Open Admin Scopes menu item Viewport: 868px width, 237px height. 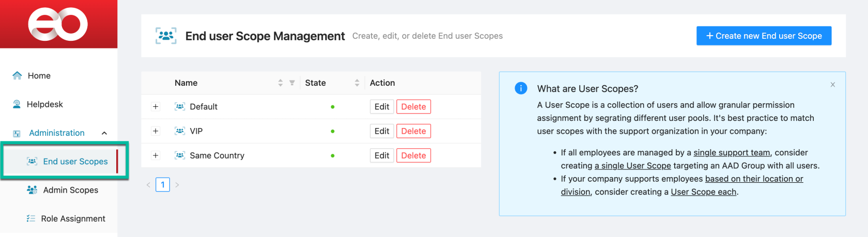point(70,190)
